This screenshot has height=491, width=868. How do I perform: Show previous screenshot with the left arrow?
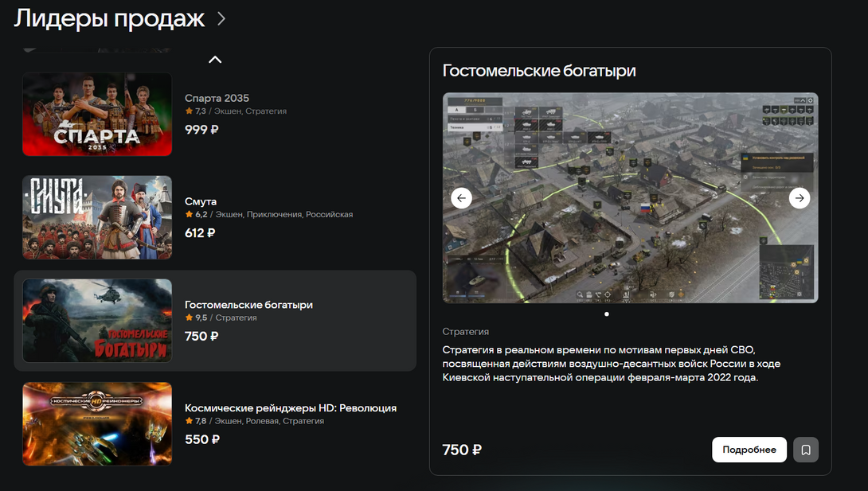coord(461,198)
